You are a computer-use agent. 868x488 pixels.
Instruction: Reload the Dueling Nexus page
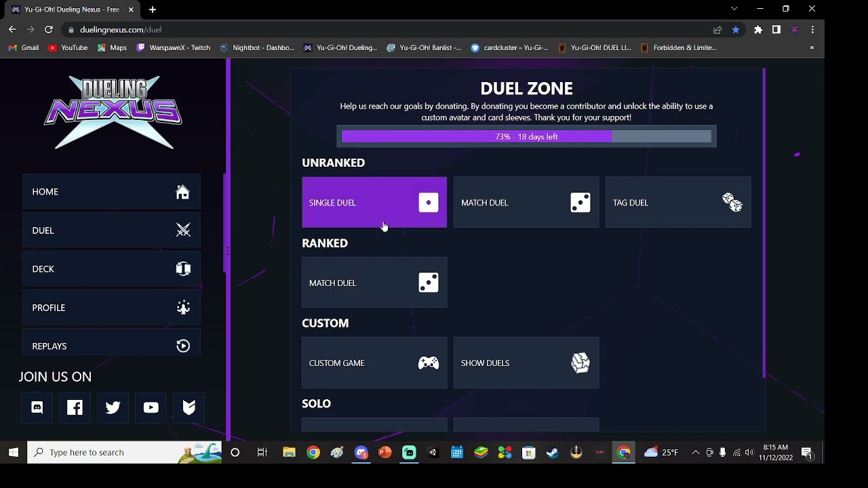pyautogui.click(x=49, y=30)
